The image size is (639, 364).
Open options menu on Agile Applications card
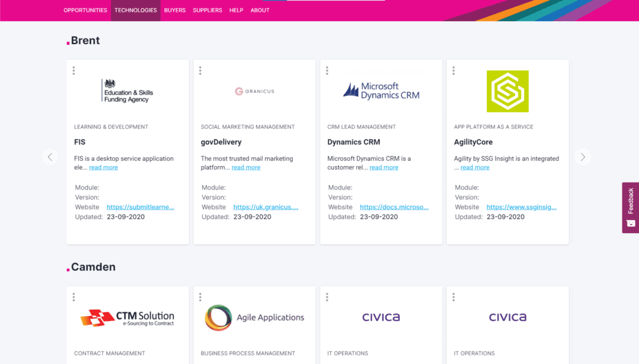pyautogui.click(x=200, y=297)
